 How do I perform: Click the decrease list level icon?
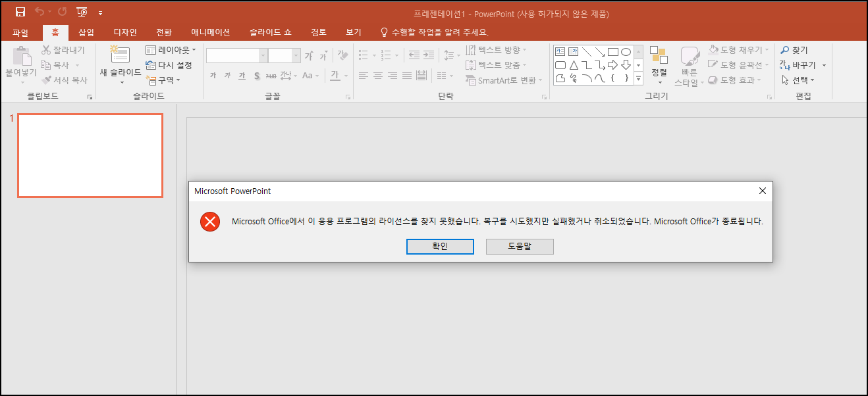pyautogui.click(x=414, y=56)
